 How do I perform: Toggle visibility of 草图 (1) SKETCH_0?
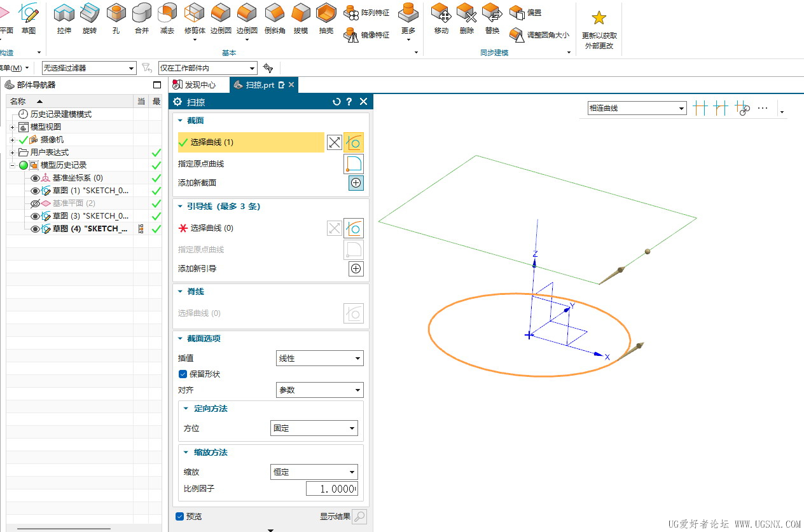click(x=35, y=191)
